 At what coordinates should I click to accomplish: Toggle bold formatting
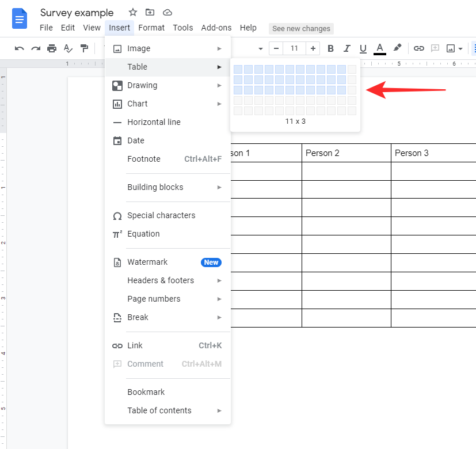point(330,48)
